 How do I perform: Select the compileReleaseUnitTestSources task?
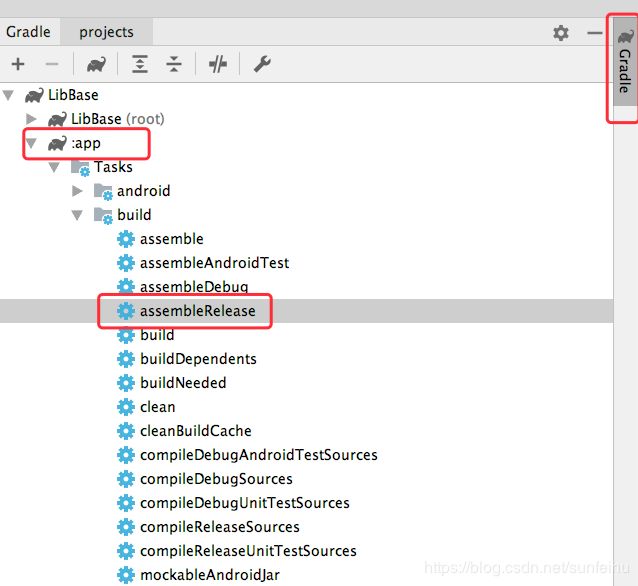pyautogui.click(x=306, y=551)
